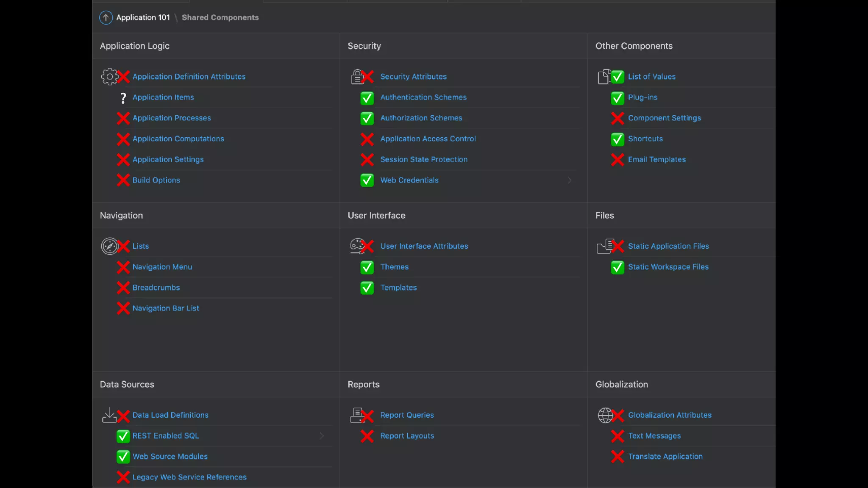Image resolution: width=868 pixels, height=488 pixels.
Task: Click green checkmark beside Static Workspace Files
Action: (618, 267)
